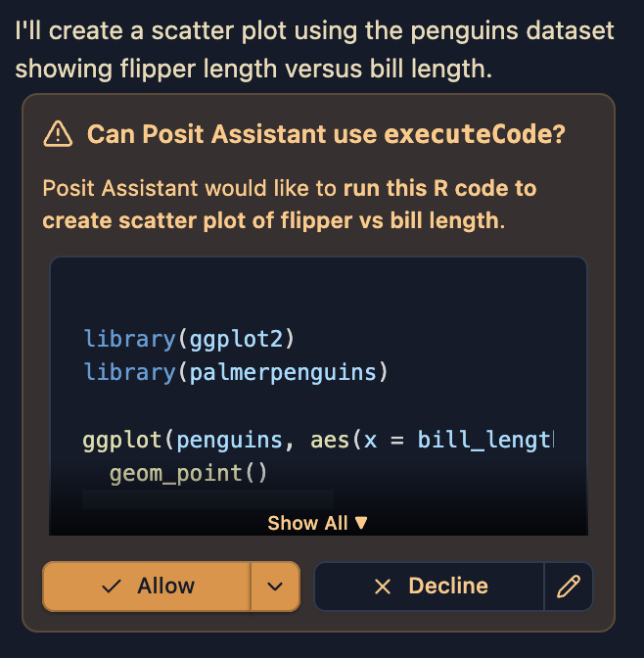Click the library(ggplot2) code line
644x658 pixels.
[x=189, y=339]
